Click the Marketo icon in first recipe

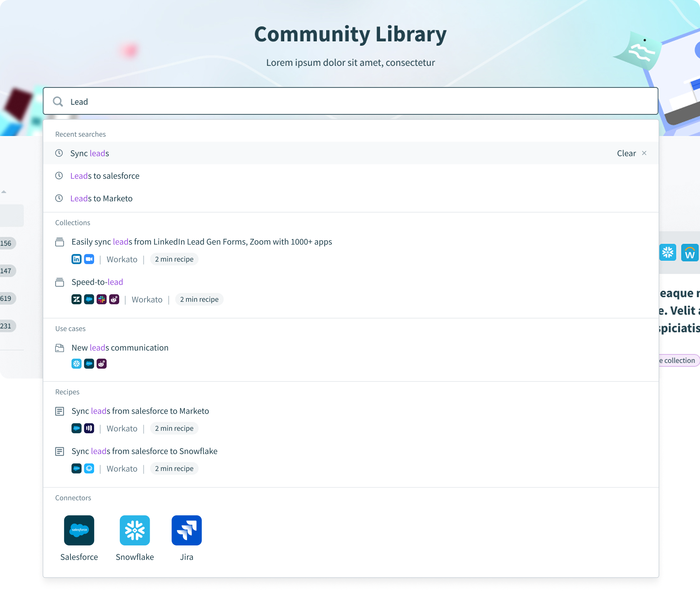[89, 428]
